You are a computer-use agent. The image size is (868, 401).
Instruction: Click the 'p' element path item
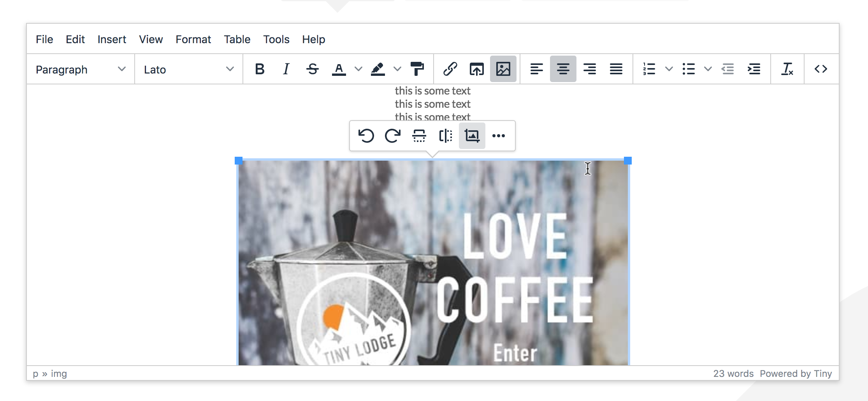(35, 374)
